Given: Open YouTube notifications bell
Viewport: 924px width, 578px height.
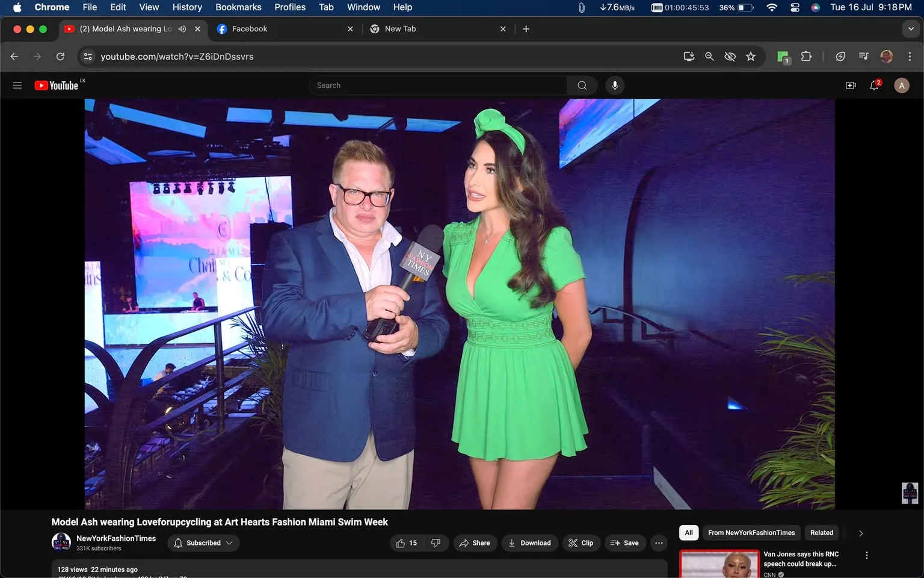Looking at the screenshot, I should [873, 85].
